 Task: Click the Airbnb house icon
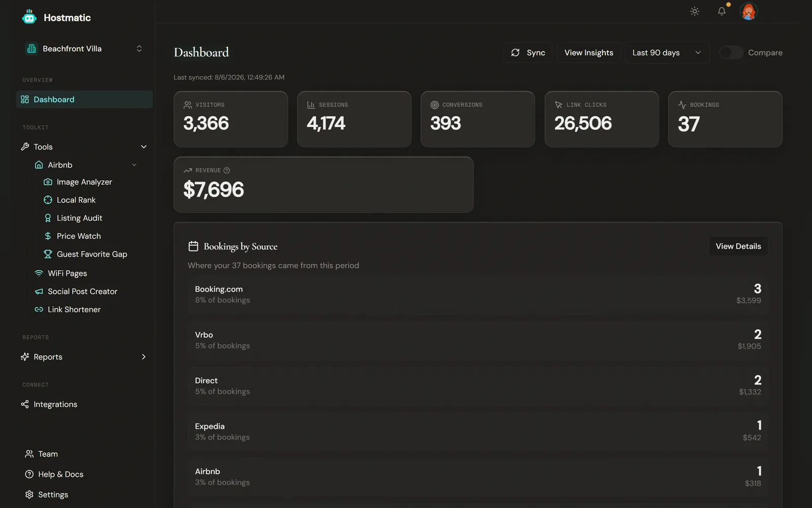point(39,165)
